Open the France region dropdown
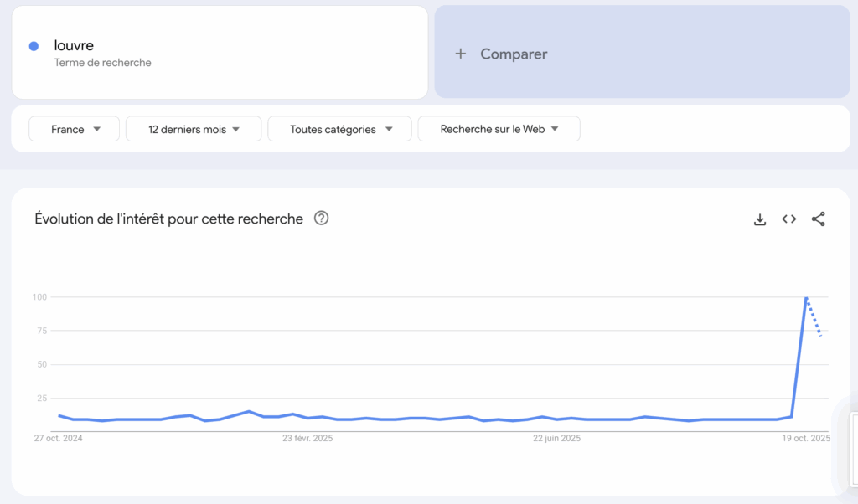Viewport: 858px width, 504px height. click(75, 129)
